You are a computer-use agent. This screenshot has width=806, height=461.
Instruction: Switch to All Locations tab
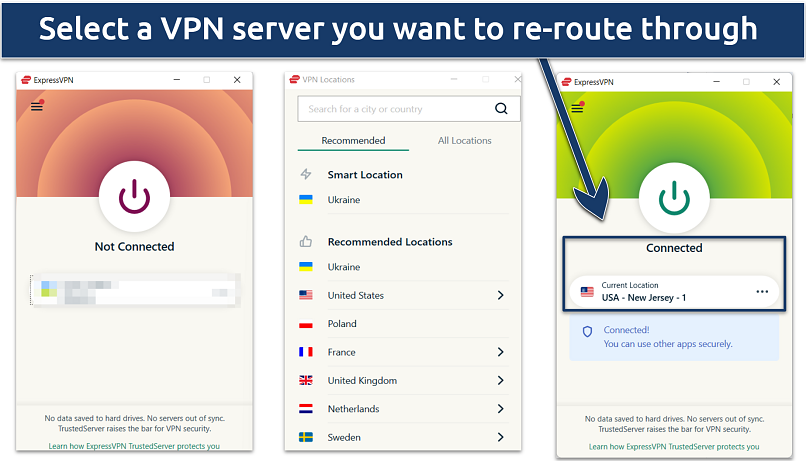point(465,141)
